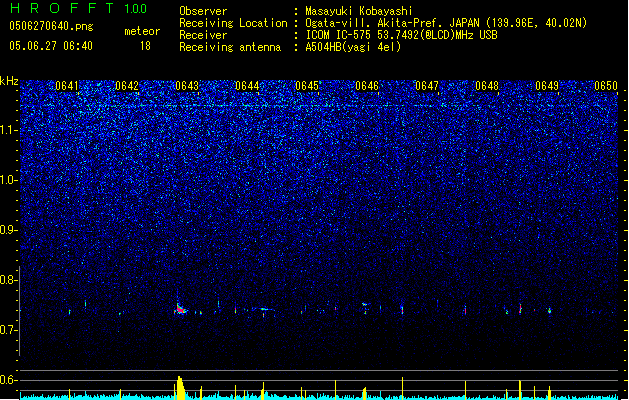The height and width of the screenshot is (400, 629).
Task: Select observer name Masayuki Kobayashi
Action: coord(359,11)
